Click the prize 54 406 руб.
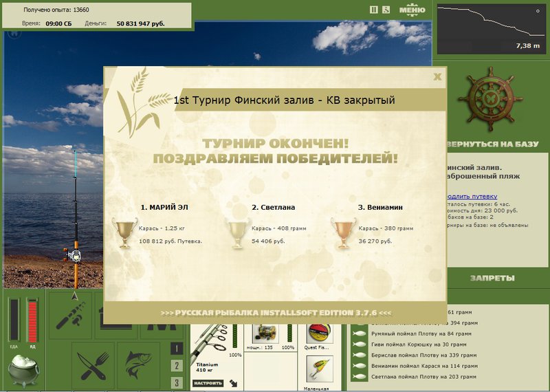 268,241
